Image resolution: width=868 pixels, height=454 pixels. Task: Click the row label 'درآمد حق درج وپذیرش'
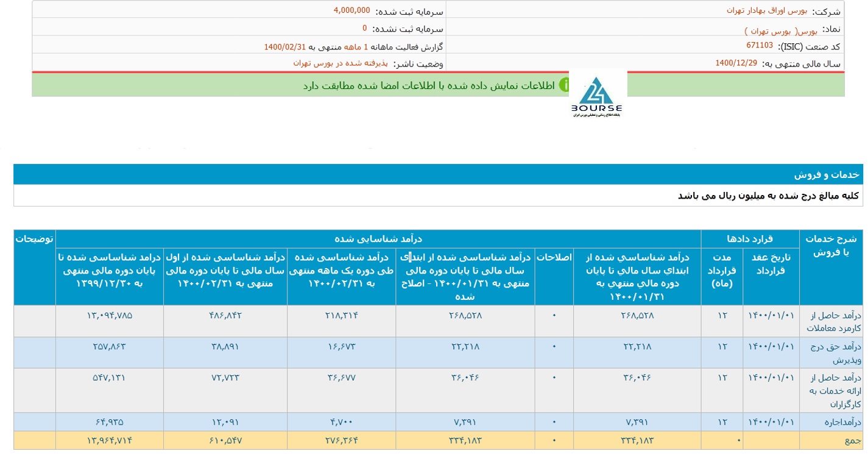830,353
